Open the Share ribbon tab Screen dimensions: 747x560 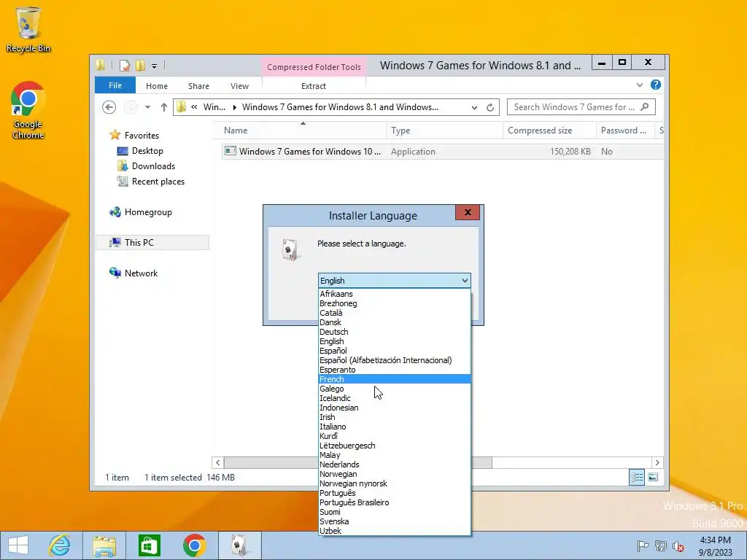pyautogui.click(x=198, y=86)
